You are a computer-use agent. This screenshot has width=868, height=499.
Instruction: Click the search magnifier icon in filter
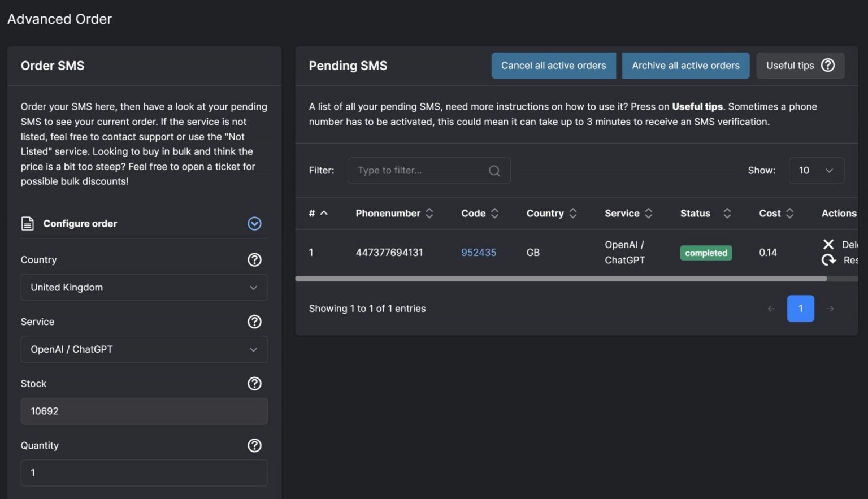[494, 171]
